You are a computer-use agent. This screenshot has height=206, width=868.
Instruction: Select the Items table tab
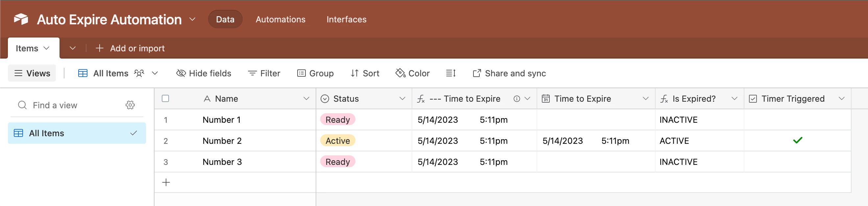33,48
